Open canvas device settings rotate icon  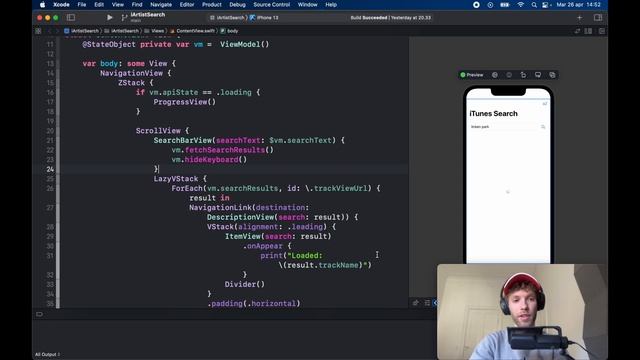pyautogui.click(x=523, y=75)
